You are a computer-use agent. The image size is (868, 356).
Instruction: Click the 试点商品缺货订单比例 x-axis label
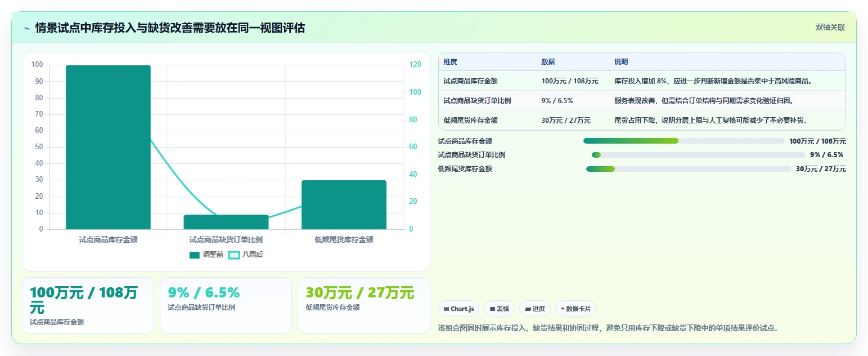coord(226,239)
